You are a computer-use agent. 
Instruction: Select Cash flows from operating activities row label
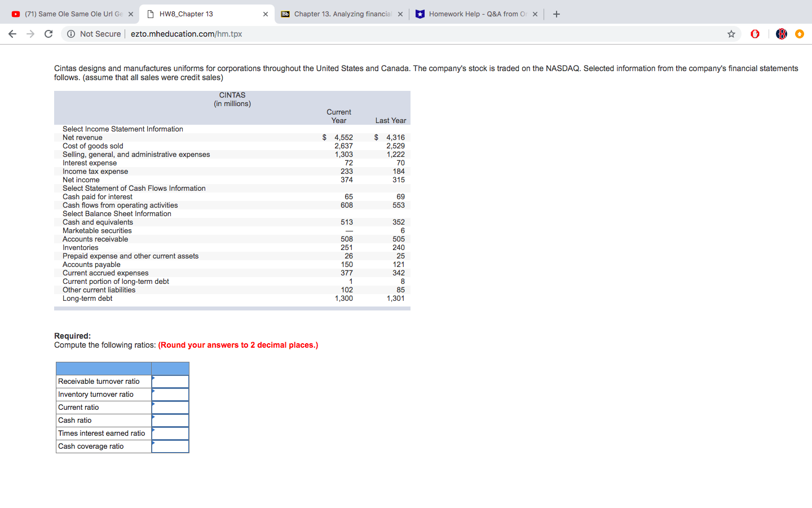point(120,205)
